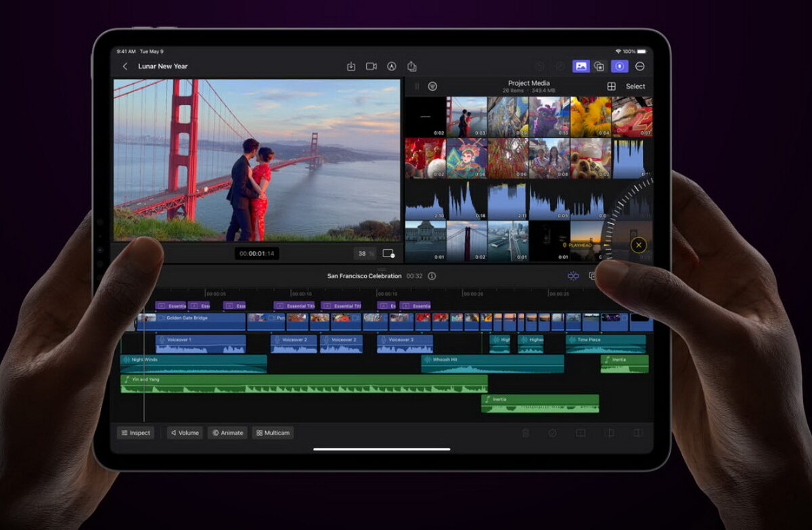The height and width of the screenshot is (530, 812).
Task: Select the Voiceover 3 audio clip
Action: click(x=405, y=344)
